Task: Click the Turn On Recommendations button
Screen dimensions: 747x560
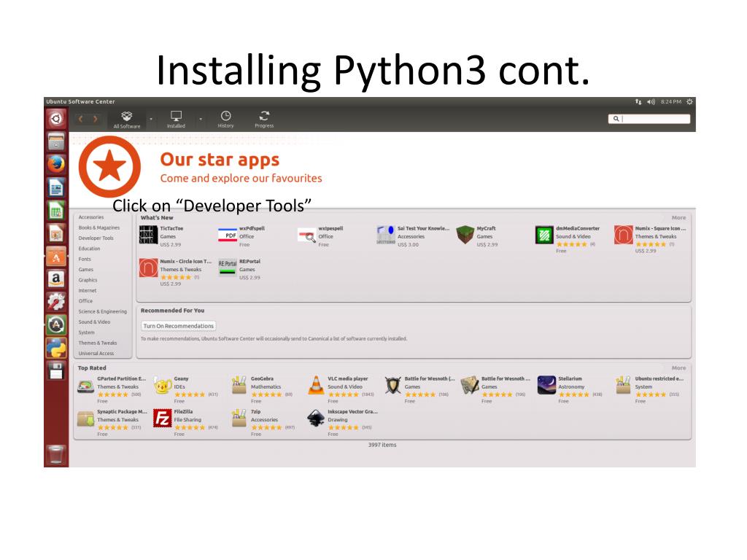Action: tap(178, 326)
